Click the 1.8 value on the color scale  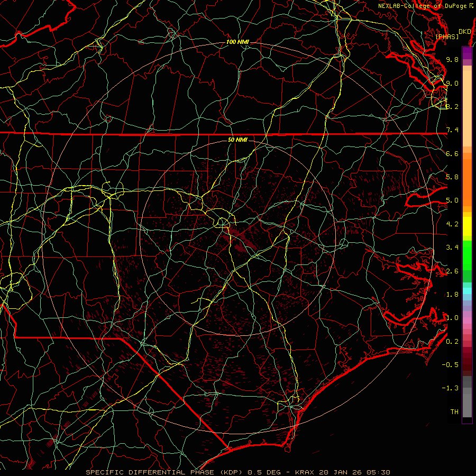tap(452, 295)
